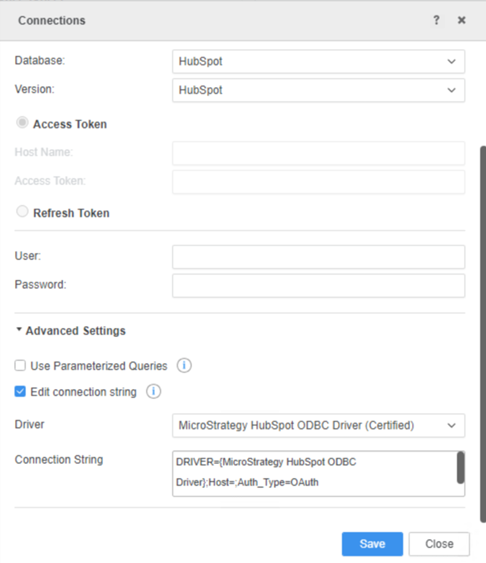Collapse the Advanced Settings section
Screen dimensions: 486x563
71,331
